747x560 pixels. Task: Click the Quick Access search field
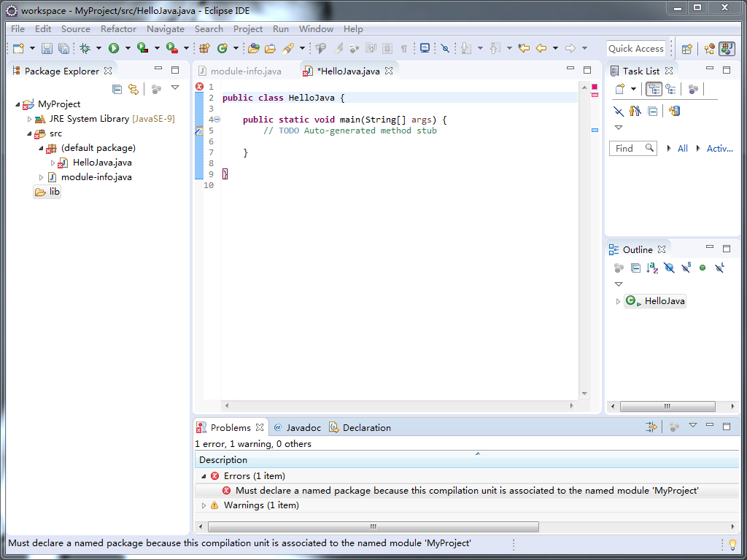pos(635,49)
